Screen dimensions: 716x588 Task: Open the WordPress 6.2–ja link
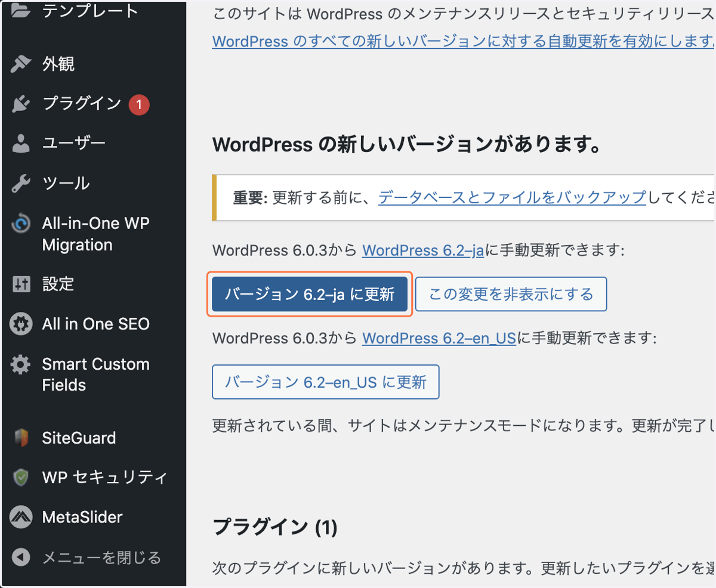(x=422, y=250)
